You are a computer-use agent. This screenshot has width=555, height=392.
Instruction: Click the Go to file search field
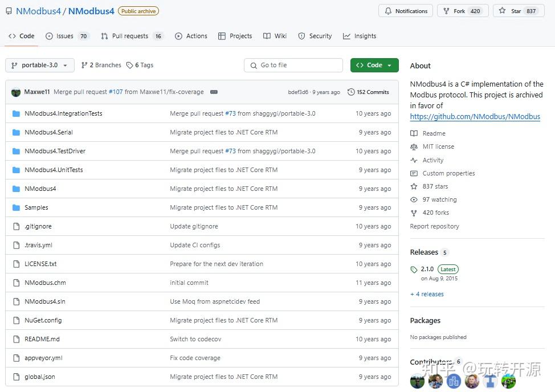(293, 65)
